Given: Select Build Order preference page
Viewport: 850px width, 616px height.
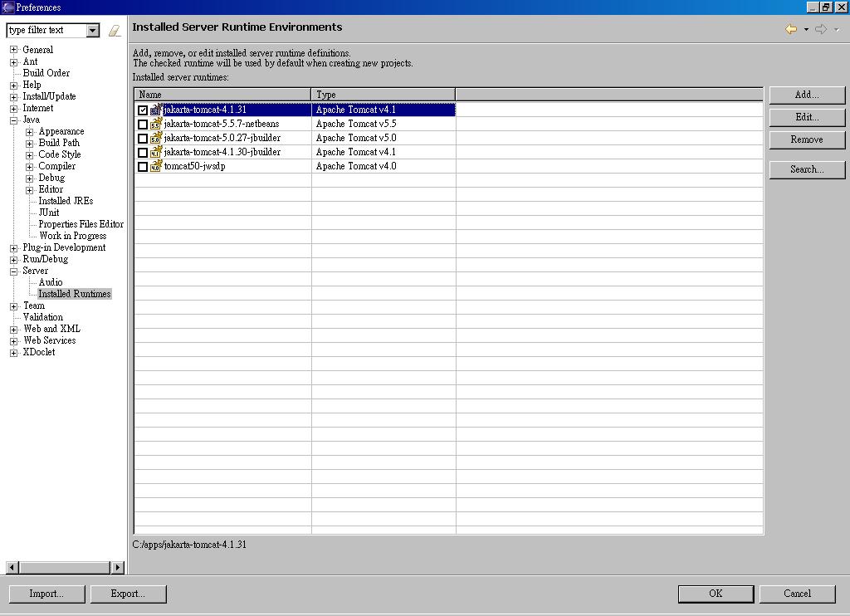Looking at the screenshot, I should coord(46,73).
